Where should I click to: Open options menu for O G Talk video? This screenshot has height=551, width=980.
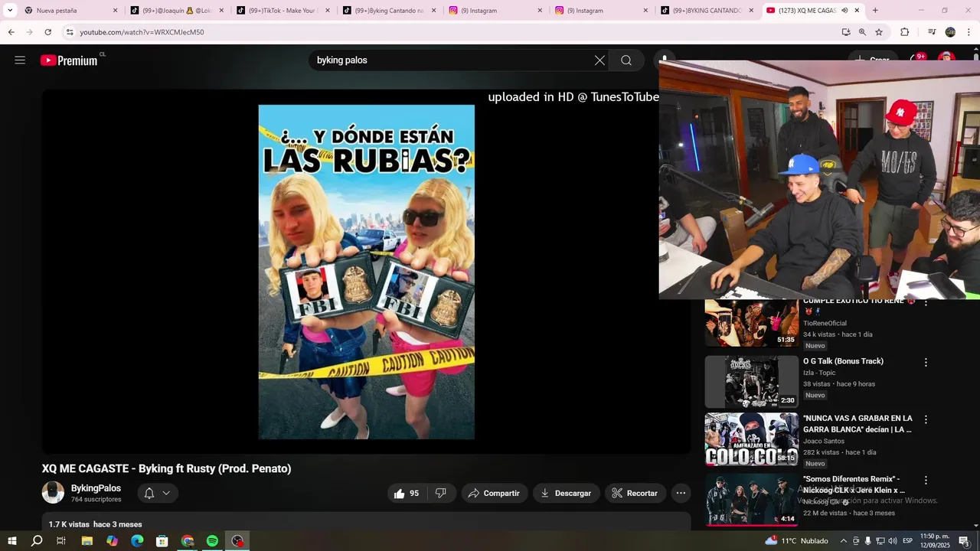(x=926, y=362)
